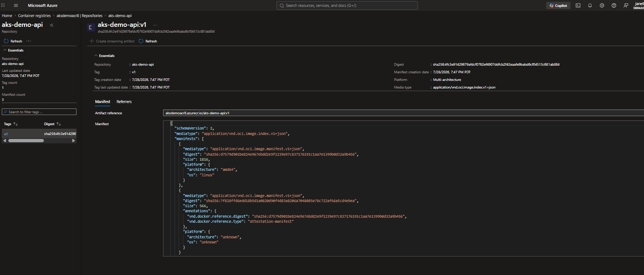Collapse the repository side pane

51,25
